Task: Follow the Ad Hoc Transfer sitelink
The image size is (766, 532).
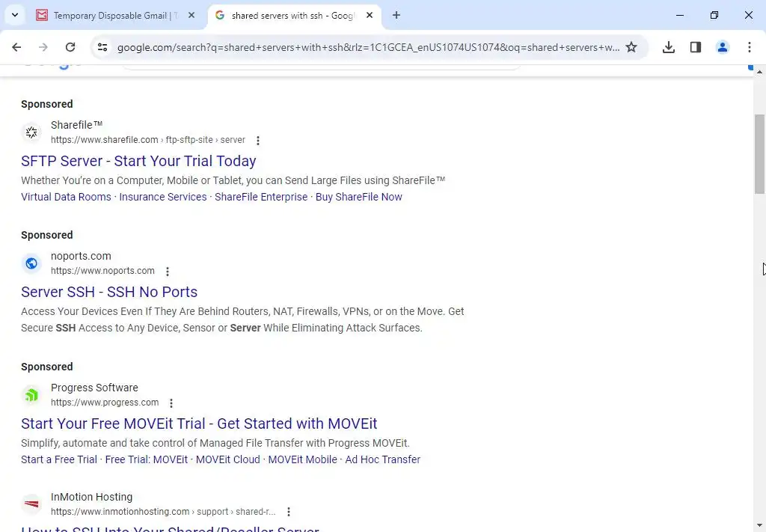Action: tap(382, 459)
